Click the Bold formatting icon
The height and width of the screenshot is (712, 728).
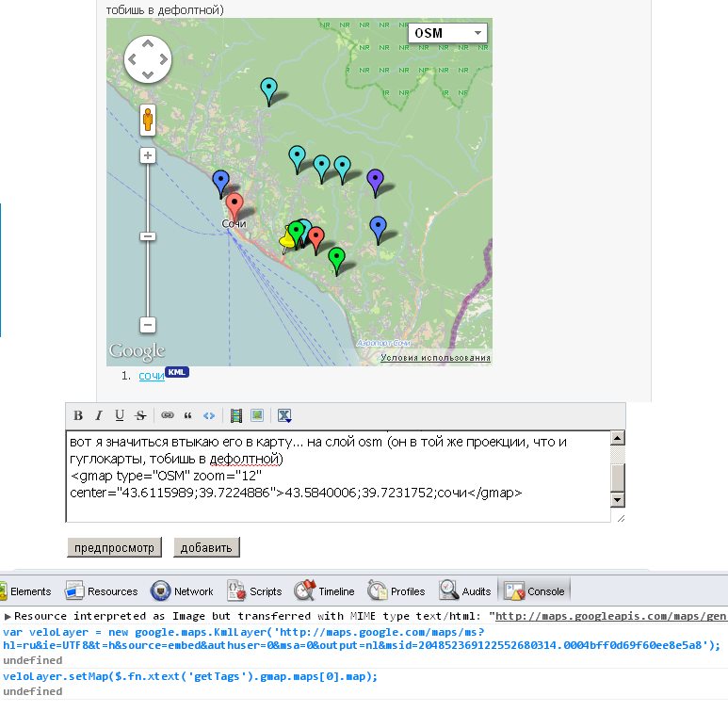78,415
